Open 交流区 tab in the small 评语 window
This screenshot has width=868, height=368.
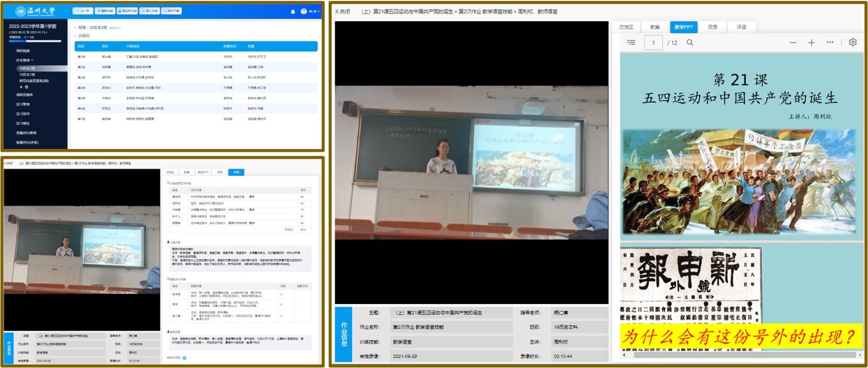170,173
